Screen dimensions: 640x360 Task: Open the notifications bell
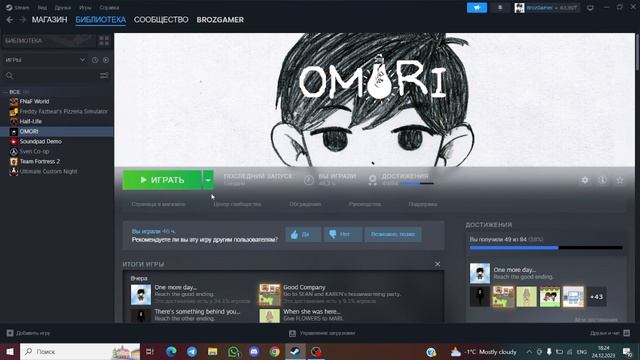coord(500,7)
